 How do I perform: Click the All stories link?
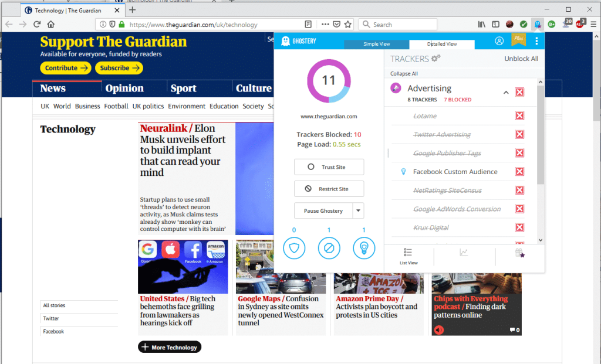point(54,305)
